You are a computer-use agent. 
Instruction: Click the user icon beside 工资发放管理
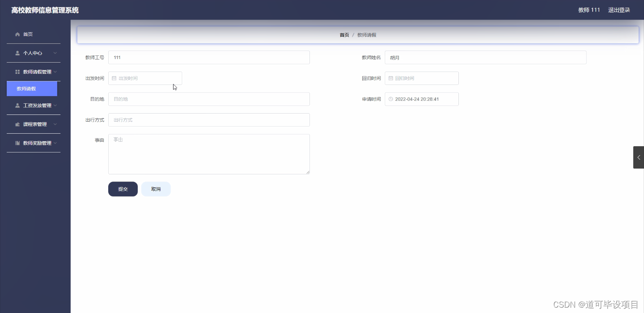pos(17,106)
